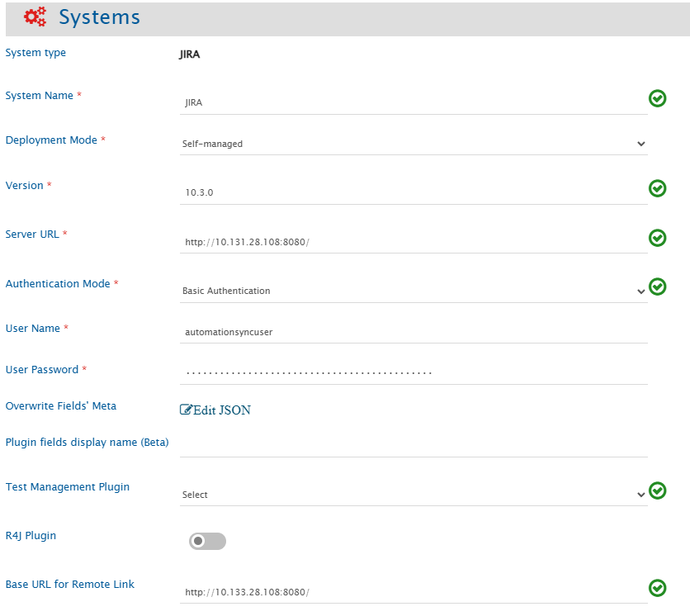Click the Plugin fields display name input
690x616 pixels.
(x=413, y=446)
